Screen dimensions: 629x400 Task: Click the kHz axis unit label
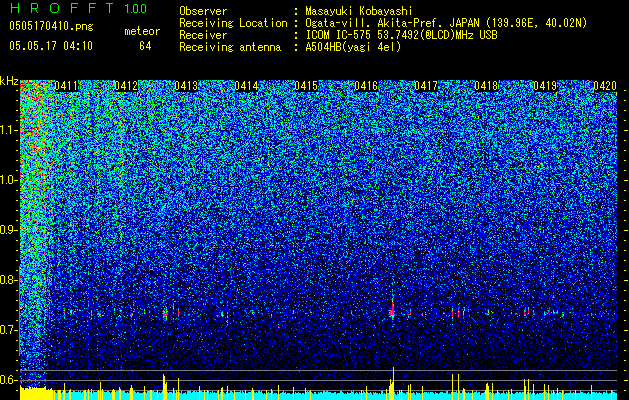(x=9, y=81)
